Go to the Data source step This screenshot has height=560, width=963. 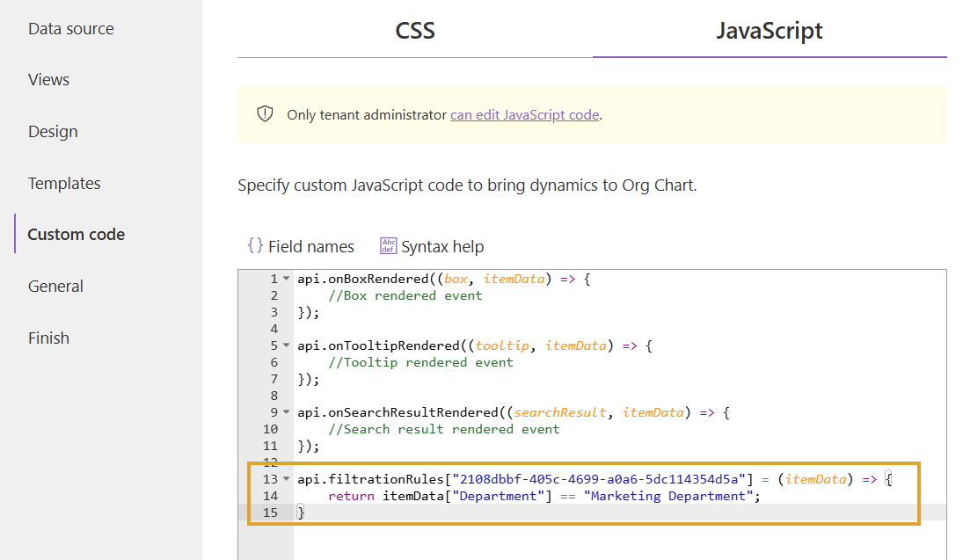point(71,29)
